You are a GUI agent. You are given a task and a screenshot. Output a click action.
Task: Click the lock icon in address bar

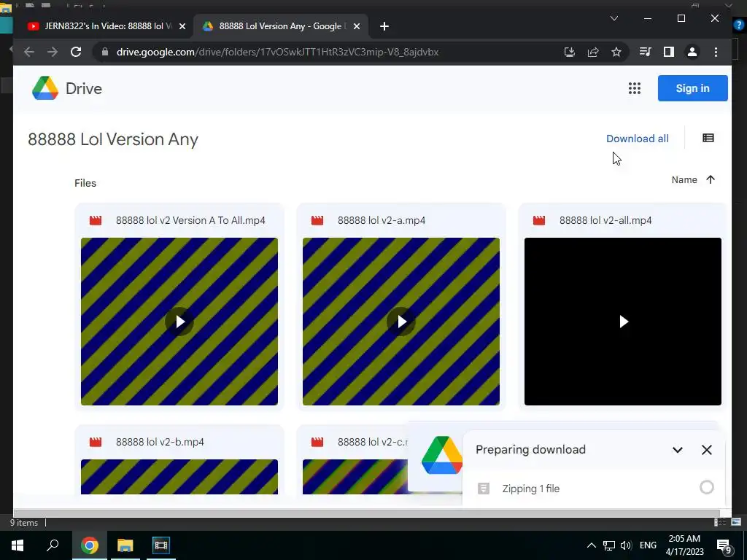(x=105, y=52)
